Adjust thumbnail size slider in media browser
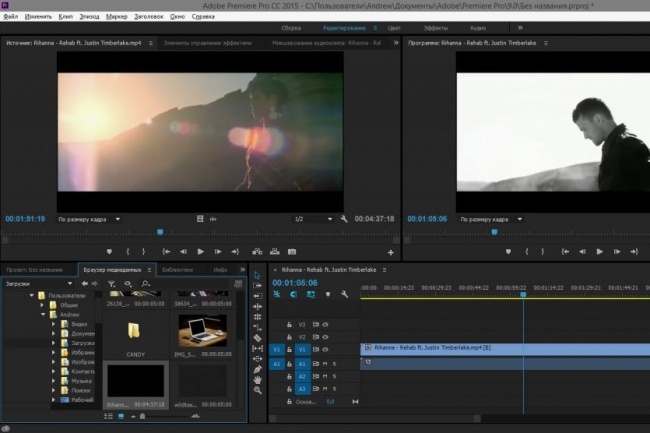Viewport: 650px width, 433px height. pos(142,416)
